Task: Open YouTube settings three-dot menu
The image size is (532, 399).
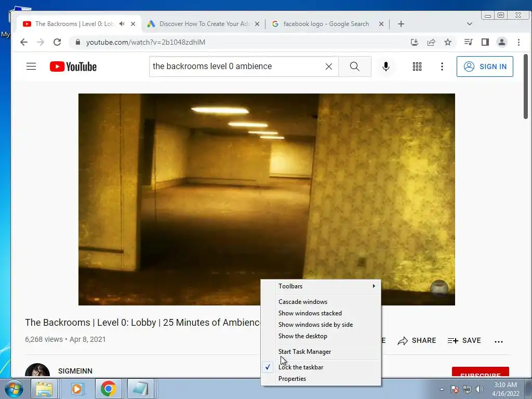Action: coord(442,66)
